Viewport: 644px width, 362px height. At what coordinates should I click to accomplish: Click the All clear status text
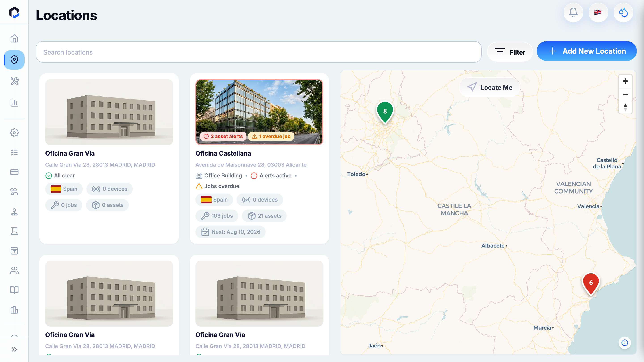[64, 175]
